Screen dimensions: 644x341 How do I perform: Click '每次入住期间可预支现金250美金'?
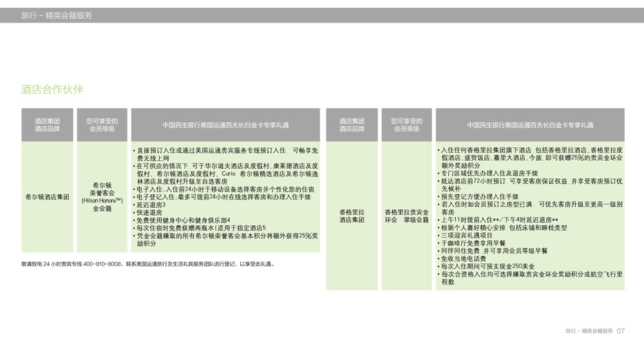(x=486, y=267)
